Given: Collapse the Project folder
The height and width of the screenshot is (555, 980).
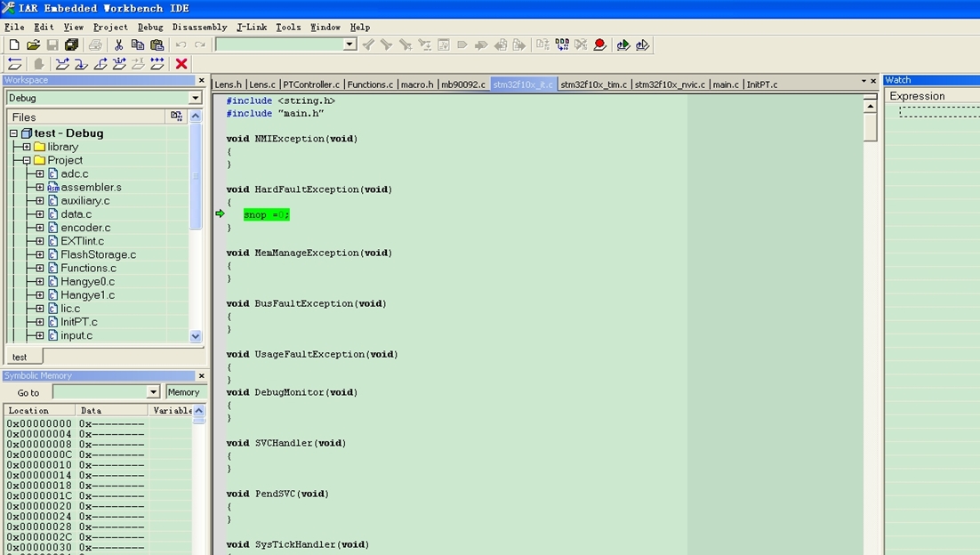Looking at the screenshot, I should (x=27, y=161).
